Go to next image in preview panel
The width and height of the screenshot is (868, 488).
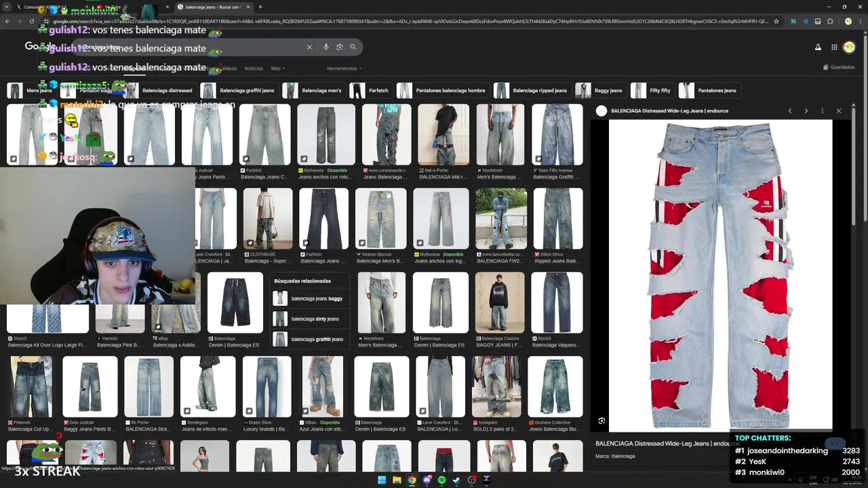806,110
